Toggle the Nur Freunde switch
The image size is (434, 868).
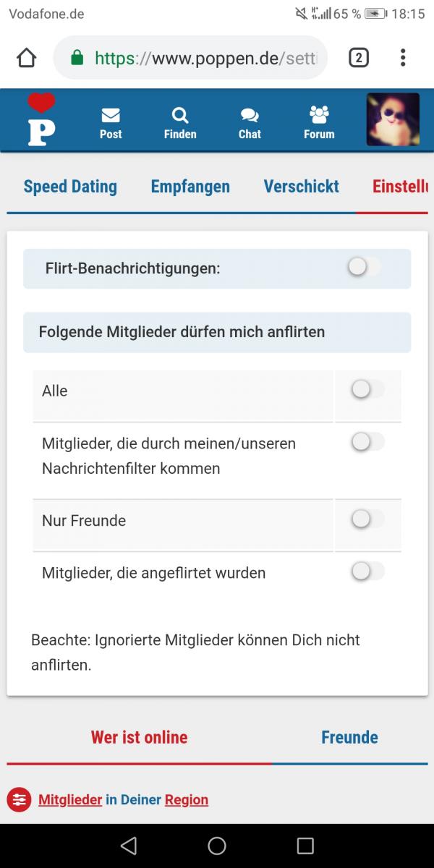pyautogui.click(x=367, y=519)
